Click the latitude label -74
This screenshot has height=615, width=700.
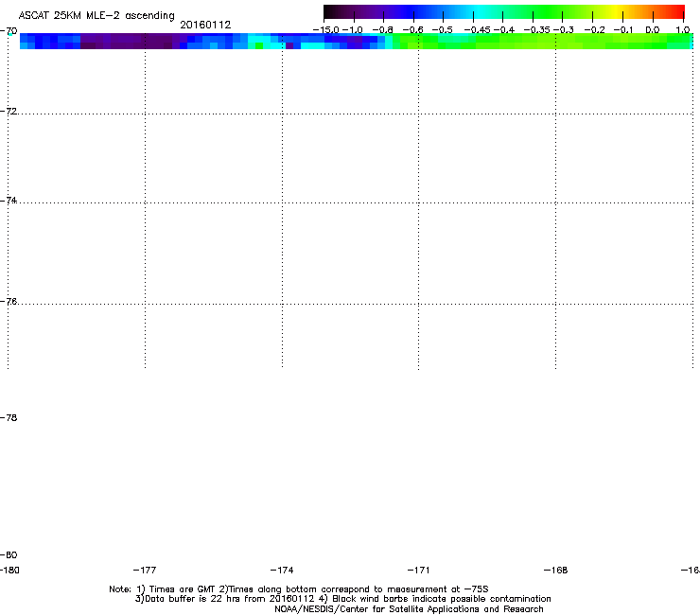coord(9,200)
